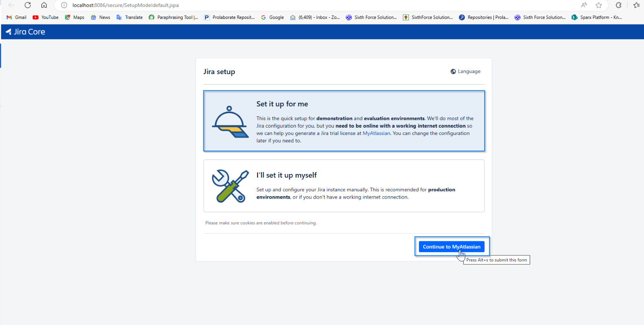
Task: Reload the page with refresh icon
Action: click(28, 5)
